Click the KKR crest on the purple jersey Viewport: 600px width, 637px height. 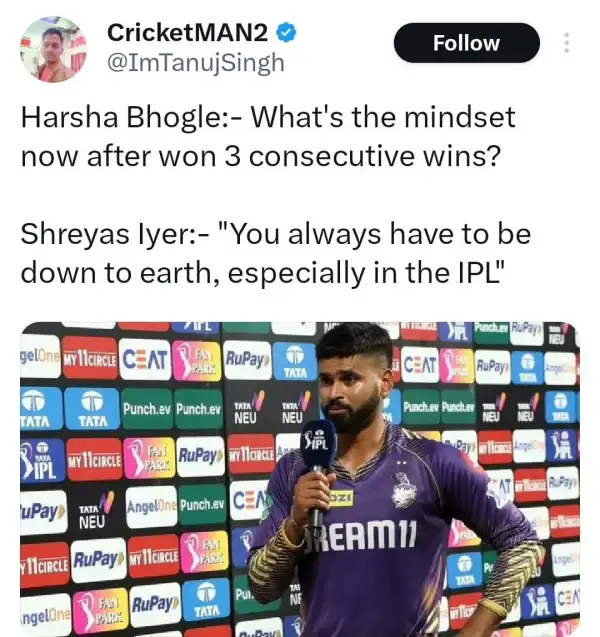tap(404, 491)
